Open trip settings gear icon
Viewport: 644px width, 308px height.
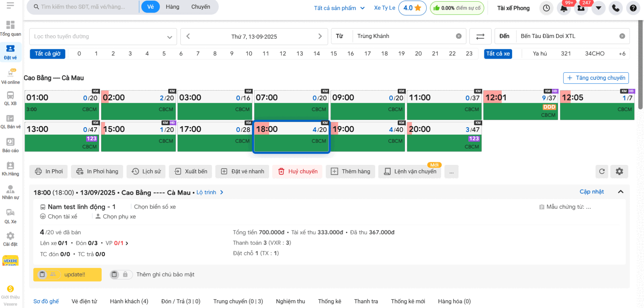619,172
